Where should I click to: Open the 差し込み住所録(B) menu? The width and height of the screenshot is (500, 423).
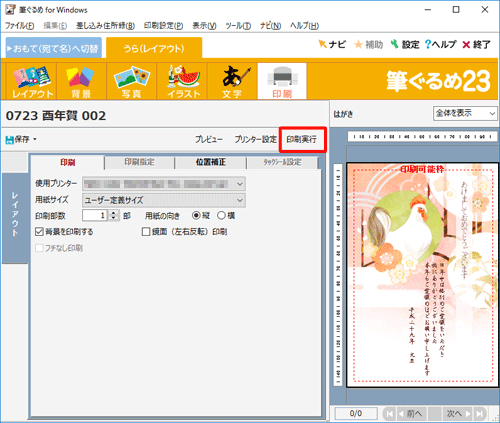coord(105,26)
